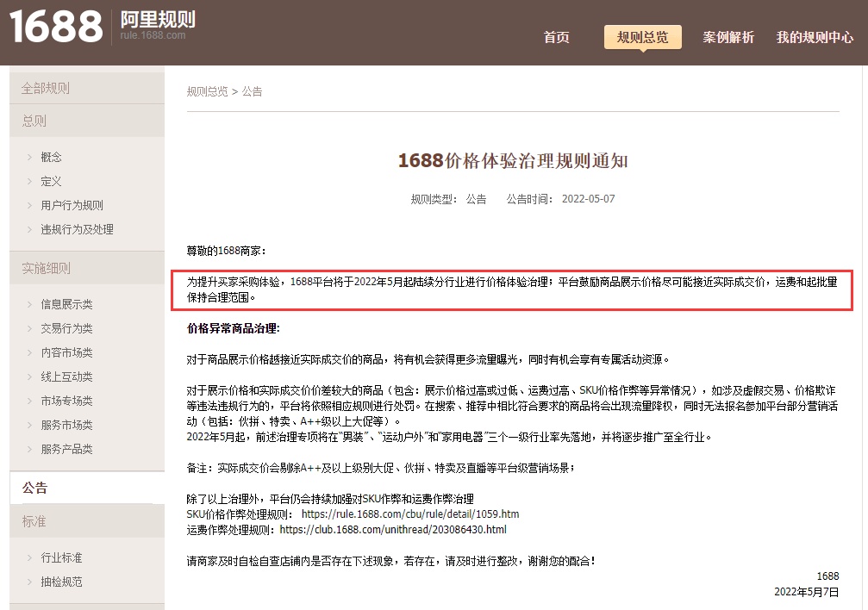Open the 定义 sidebar item

51,181
